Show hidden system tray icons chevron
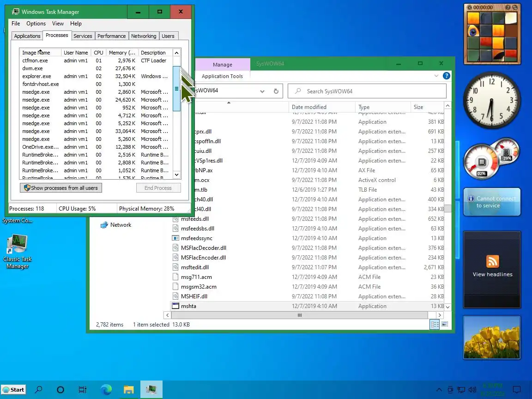This screenshot has height=399, width=532. [439, 389]
